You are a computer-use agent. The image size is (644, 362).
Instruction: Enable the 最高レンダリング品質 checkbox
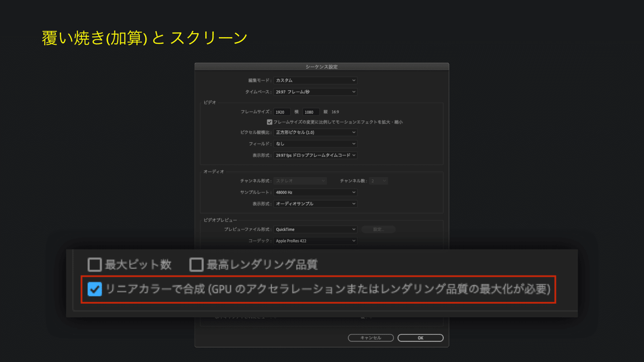click(x=196, y=264)
